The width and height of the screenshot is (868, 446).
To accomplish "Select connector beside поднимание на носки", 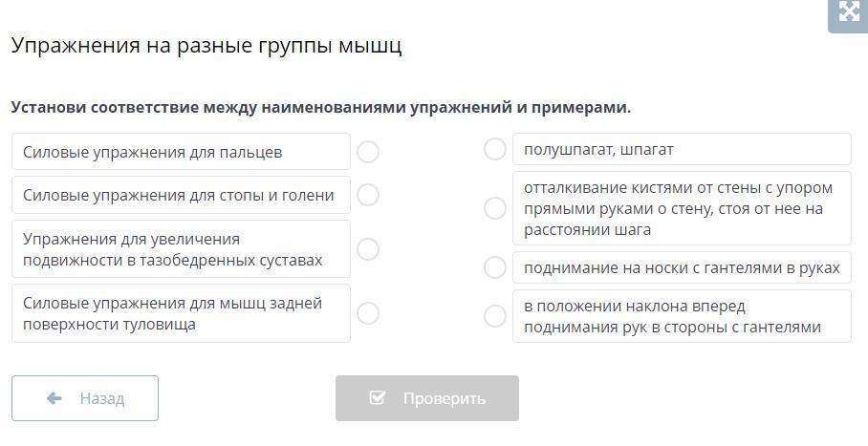I will 495,267.
